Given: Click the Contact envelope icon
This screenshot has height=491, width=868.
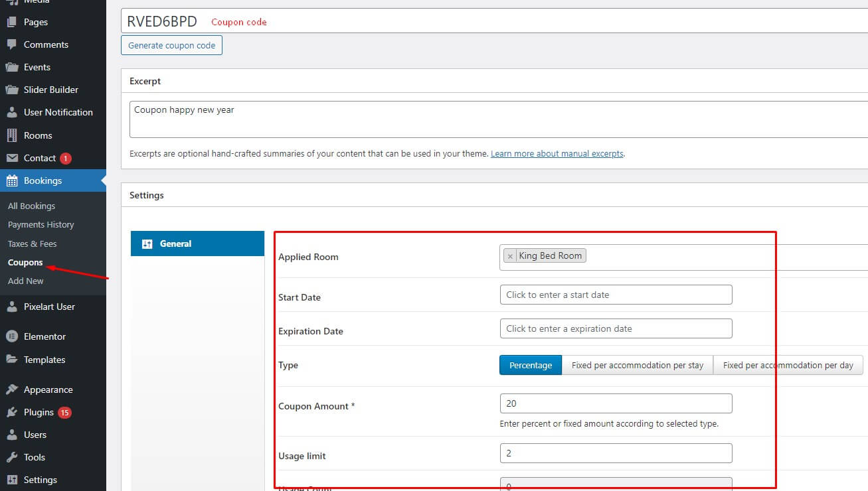Looking at the screenshot, I should pos(12,158).
